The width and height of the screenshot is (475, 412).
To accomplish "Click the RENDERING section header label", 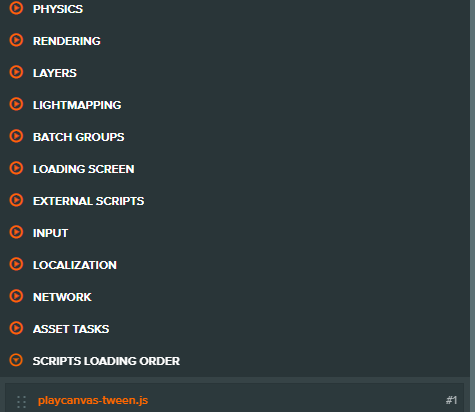I will (x=67, y=41).
